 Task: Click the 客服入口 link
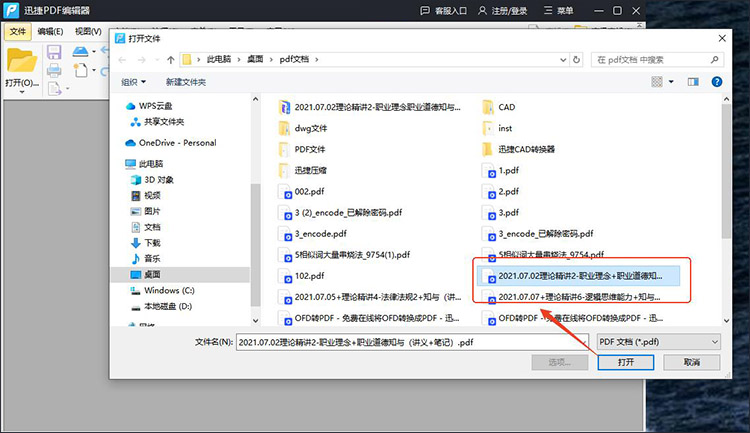[451, 11]
